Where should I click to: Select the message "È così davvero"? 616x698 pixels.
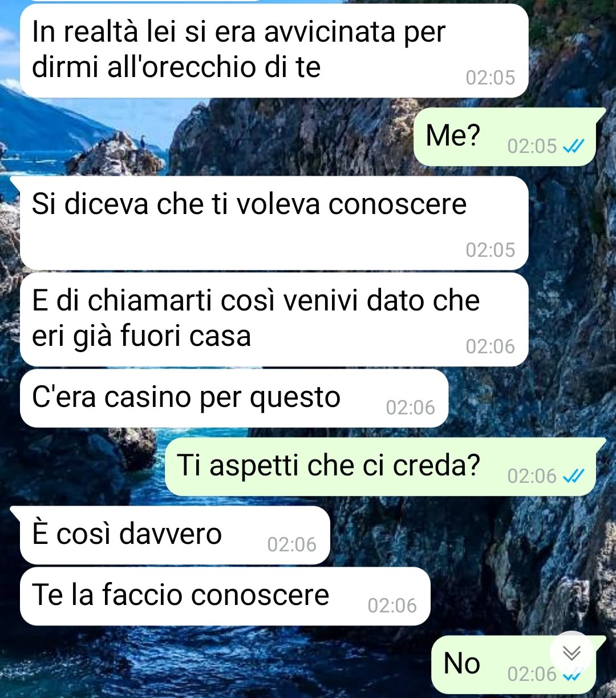pyautogui.click(x=175, y=535)
